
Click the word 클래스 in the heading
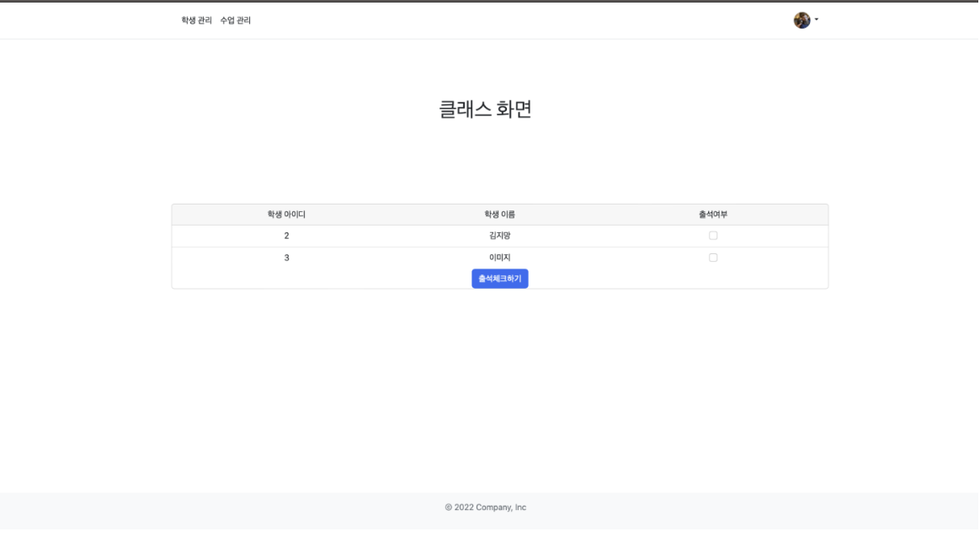coord(465,109)
